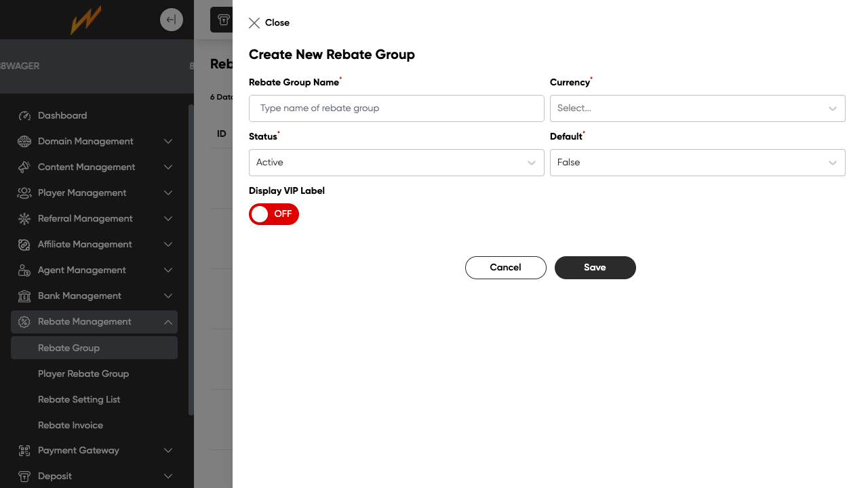Expand Content Management chevron
Image resolution: width=868 pixels, height=488 pixels.
click(168, 167)
